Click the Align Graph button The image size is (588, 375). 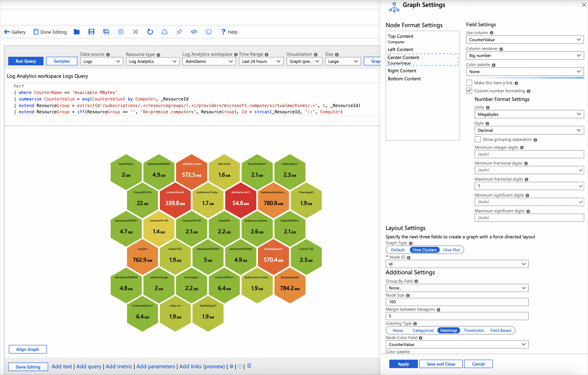click(28, 349)
